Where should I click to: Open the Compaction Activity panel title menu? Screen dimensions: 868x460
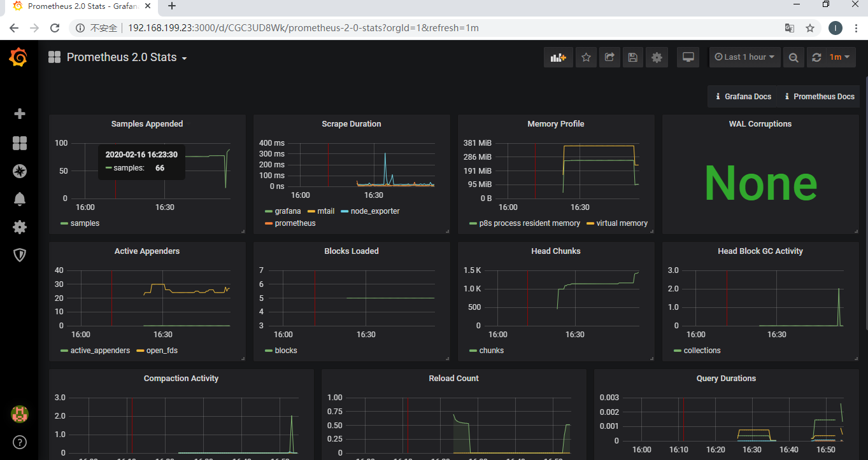click(x=181, y=379)
